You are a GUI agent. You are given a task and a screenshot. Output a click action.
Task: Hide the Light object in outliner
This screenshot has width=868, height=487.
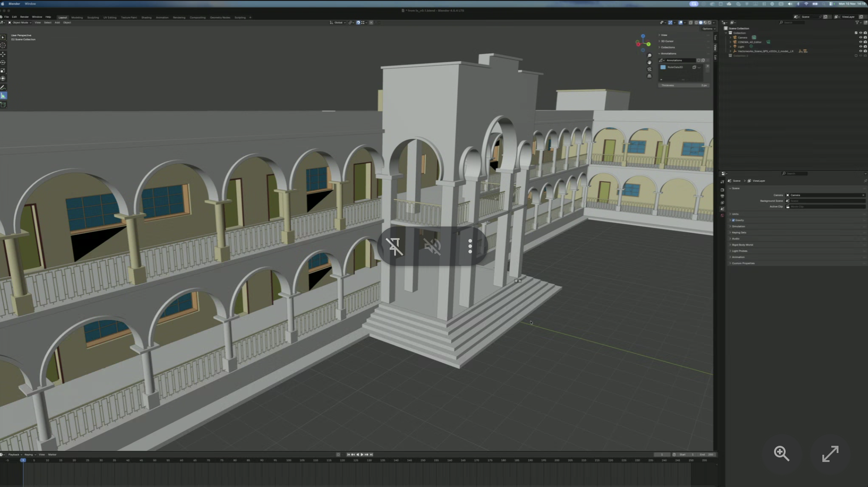pos(860,47)
